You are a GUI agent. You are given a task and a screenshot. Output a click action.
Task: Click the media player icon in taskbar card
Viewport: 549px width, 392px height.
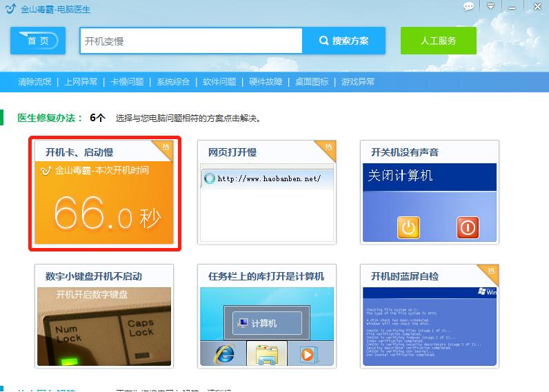pyautogui.click(x=309, y=354)
